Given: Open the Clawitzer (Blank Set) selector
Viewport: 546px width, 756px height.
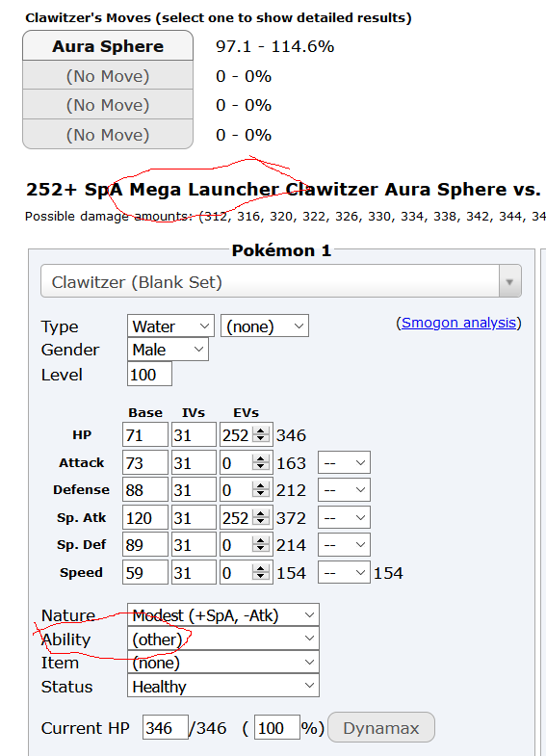Looking at the screenshot, I should pos(281,281).
